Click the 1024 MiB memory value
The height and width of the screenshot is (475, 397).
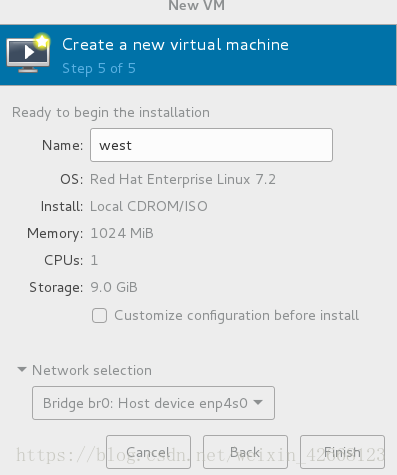122,233
